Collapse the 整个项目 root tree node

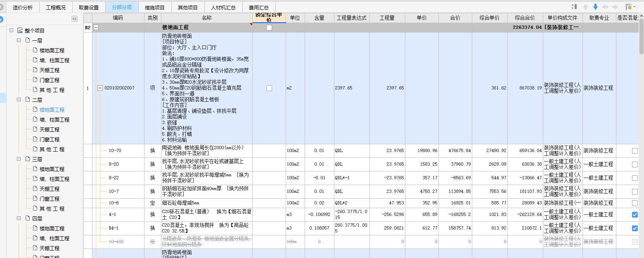pyautogui.click(x=11, y=30)
